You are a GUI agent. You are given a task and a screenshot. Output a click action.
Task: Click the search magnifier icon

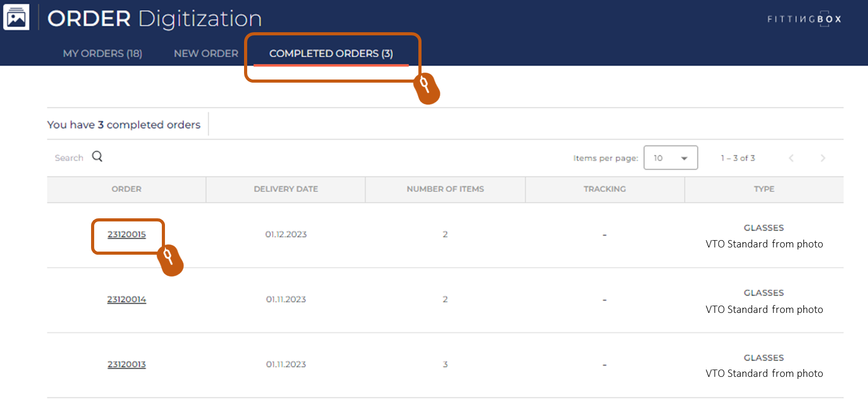coord(97,156)
